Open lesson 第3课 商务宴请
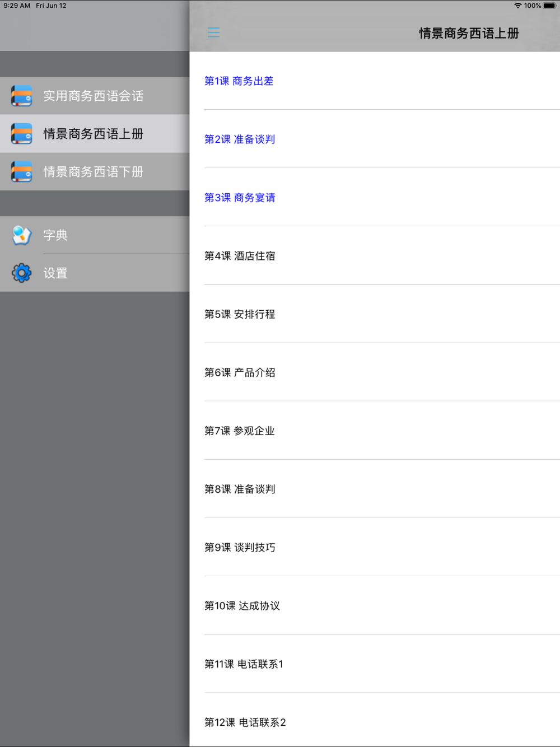Image resolution: width=560 pixels, height=747 pixels. tap(240, 198)
